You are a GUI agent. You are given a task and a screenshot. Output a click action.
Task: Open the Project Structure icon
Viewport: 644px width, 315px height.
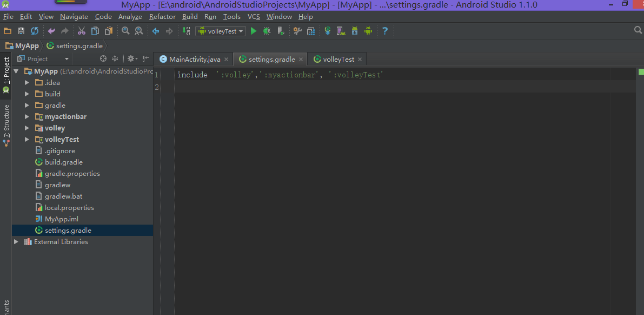pos(311,31)
